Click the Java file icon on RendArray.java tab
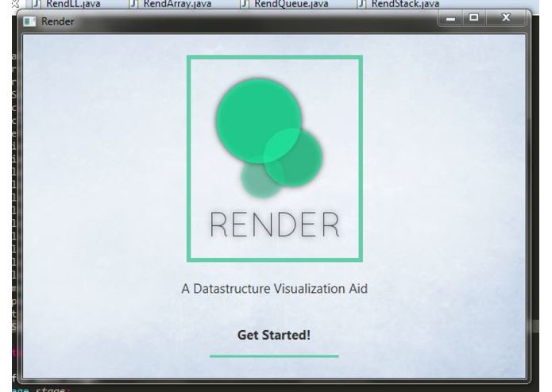This screenshot has width=552, height=392. (133, 4)
